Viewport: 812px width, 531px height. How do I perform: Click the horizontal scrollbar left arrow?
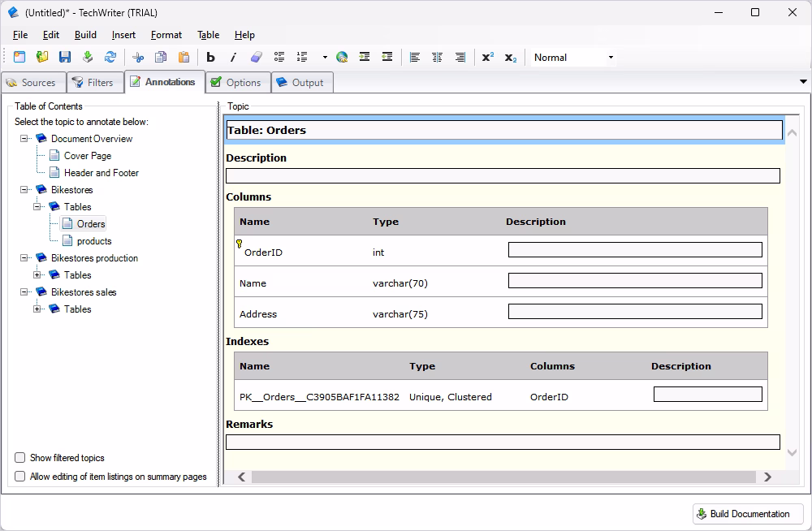(x=241, y=477)
